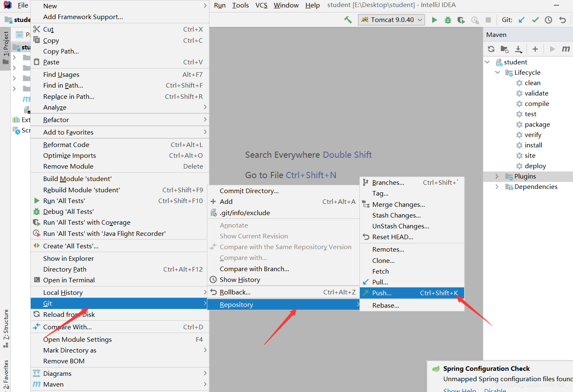Viewport: 573px width, 392px height.
Task: Choose Open Module Settings
Action: click(120, 339)
